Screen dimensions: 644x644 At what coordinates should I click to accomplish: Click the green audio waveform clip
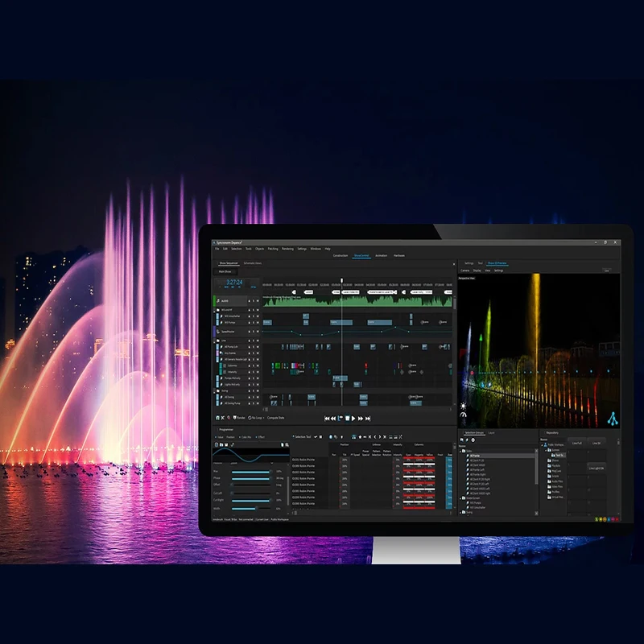point(357,301)
